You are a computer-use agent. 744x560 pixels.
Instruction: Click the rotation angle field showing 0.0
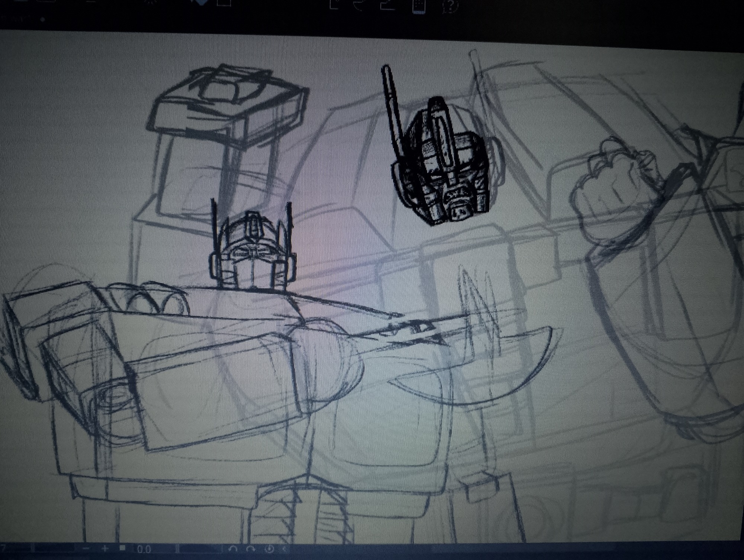pyautogui.click(x=144, y=549)
